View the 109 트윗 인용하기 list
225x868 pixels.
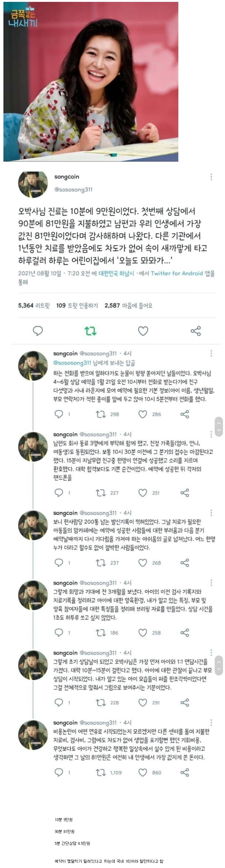coord(77,306)
